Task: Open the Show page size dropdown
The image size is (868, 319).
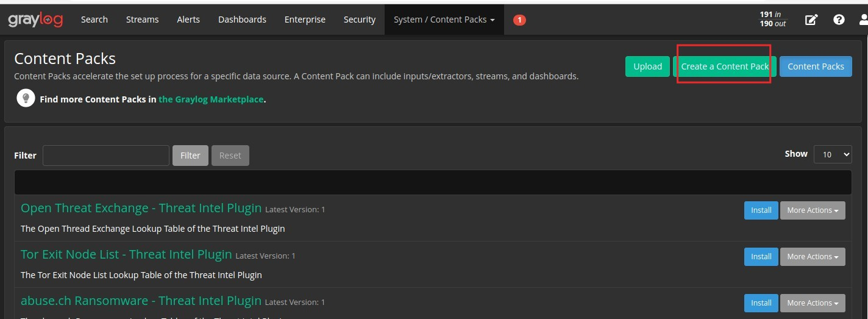Action: [833, 154]
